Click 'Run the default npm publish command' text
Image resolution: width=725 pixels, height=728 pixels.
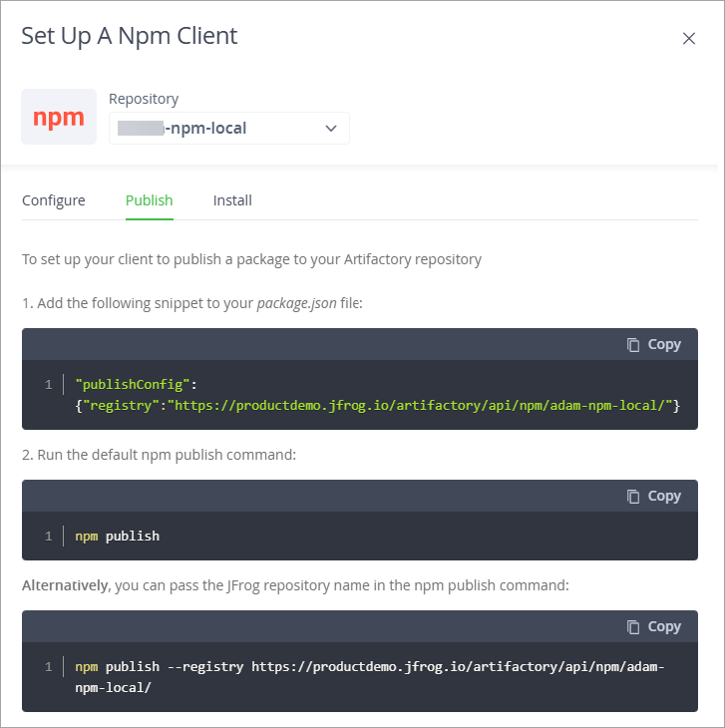[159, 455]
